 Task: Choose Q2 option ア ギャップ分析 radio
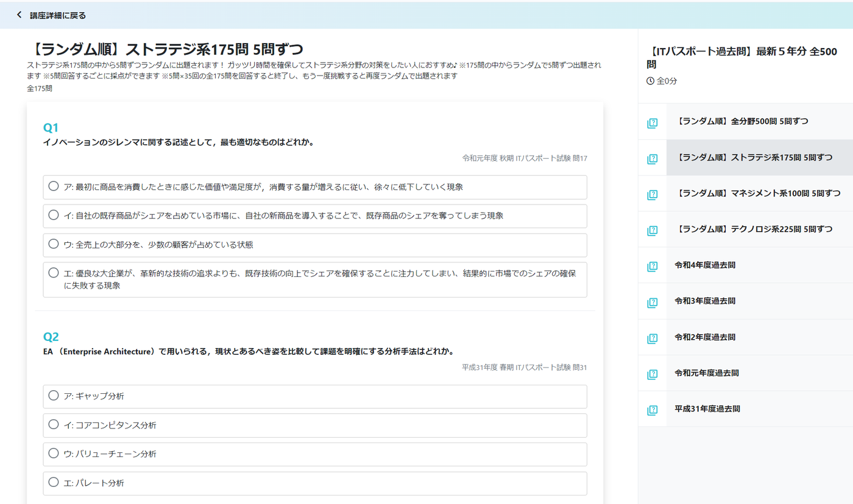point(54,396)
